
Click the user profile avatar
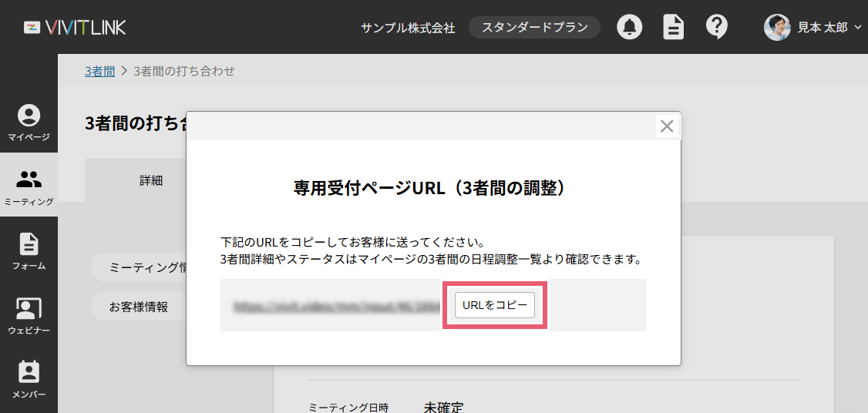point(777,27)
